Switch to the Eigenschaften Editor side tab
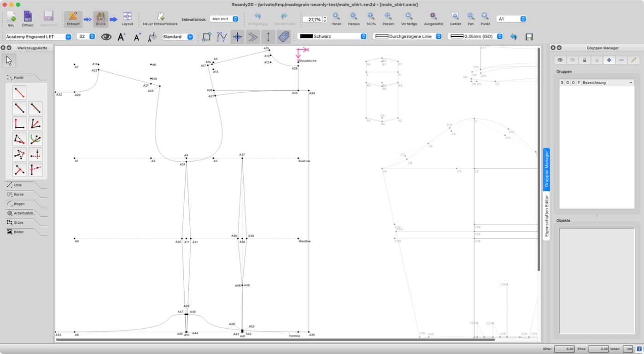The height and width of the screenshot is (354, 644). 547,216
